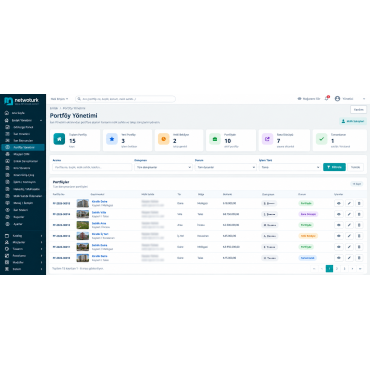Click the blue star icon card showing 3

click(127, 140)
